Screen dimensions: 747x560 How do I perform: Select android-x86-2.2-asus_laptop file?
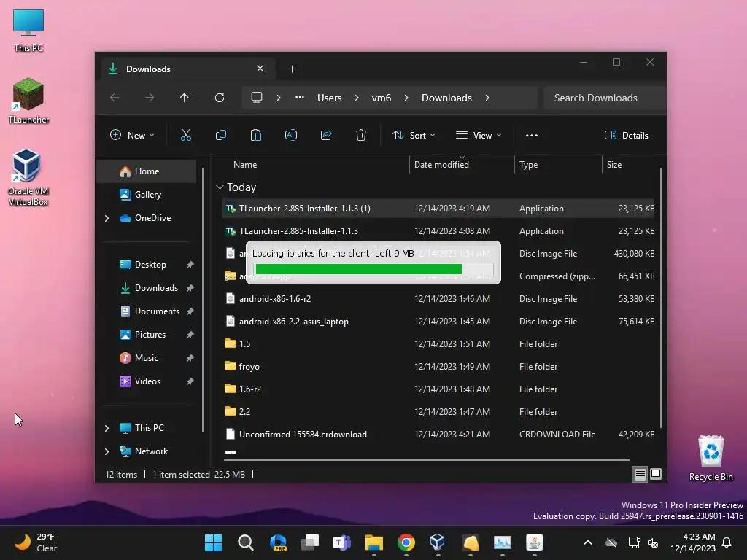[x=438, y=322]
